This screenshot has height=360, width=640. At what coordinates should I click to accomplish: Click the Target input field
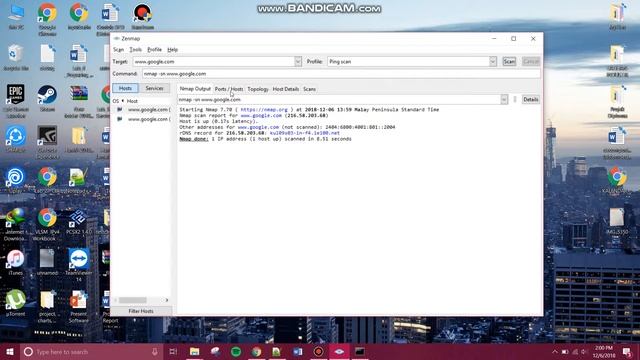coord(214,62)
